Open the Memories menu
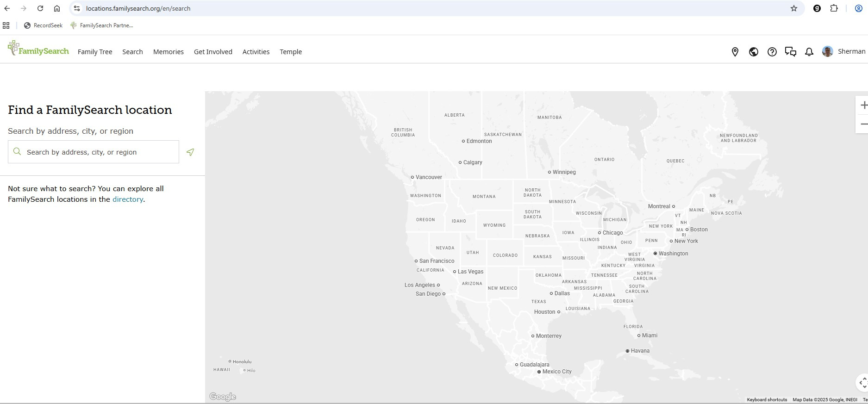 [x=169, y=52]
